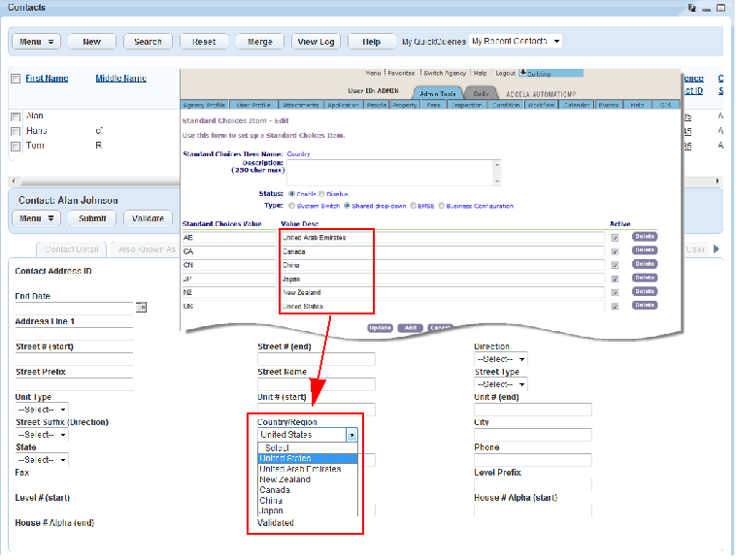736x560 pixels.
Task: Choose New Zealand from Country/Region list
Action: point(284,479)
